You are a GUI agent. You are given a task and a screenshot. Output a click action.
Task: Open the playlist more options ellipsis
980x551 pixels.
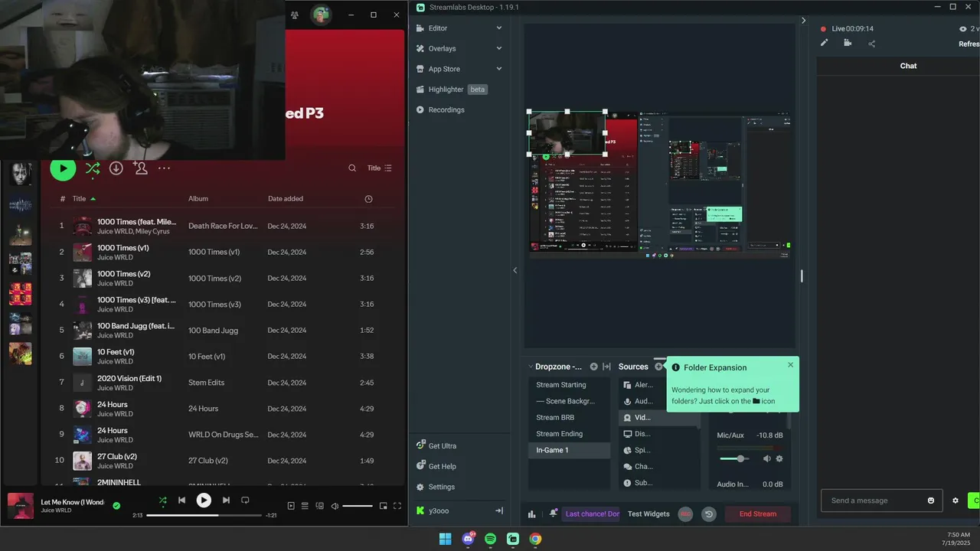(164, 168)
